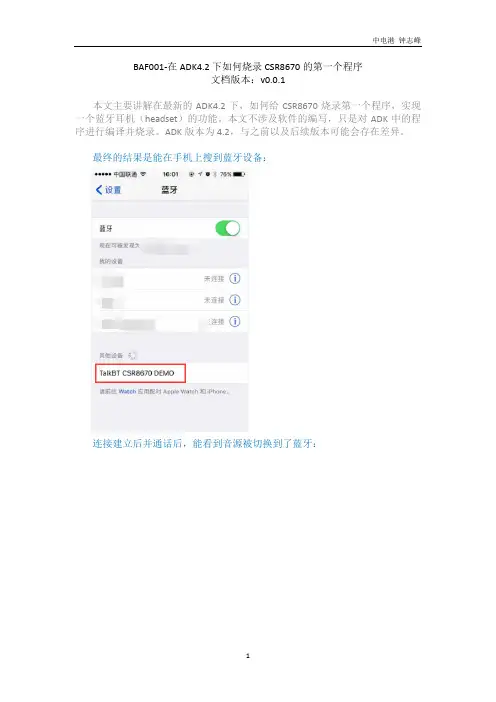496x702 pixels.
Task: Open the blue Watch link
Action: (x=127, y=391)
